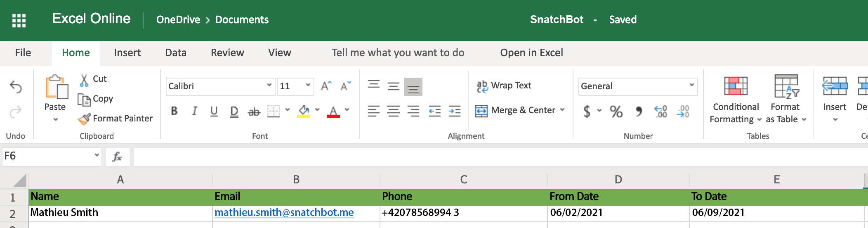
Task: Increase font size with grow icon
Action: pyautogui.click(x=326, y=86)
